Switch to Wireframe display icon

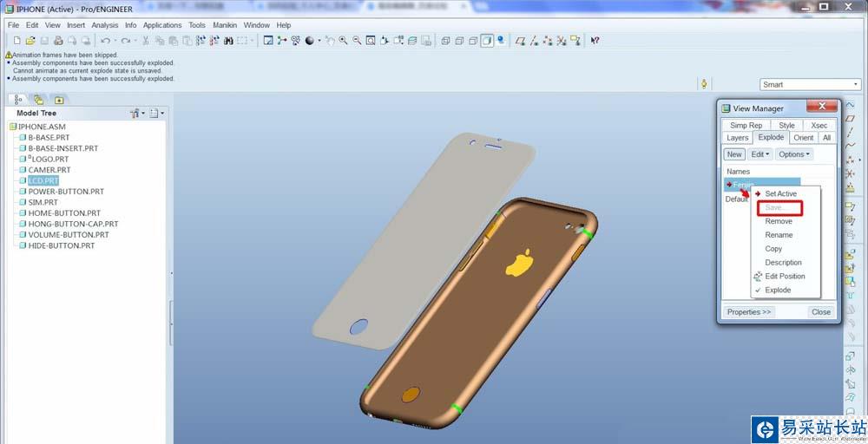pyautogui.click(x=445, y=41)
